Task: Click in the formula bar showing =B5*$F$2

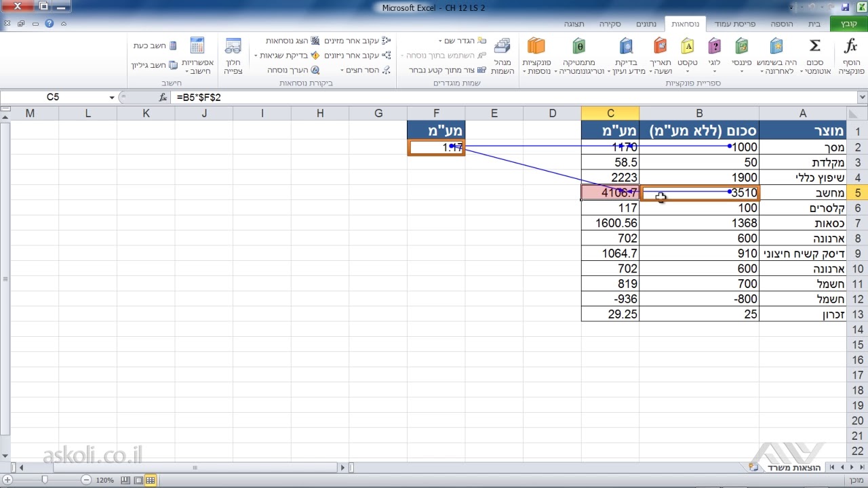Action: tap(513, 98)
